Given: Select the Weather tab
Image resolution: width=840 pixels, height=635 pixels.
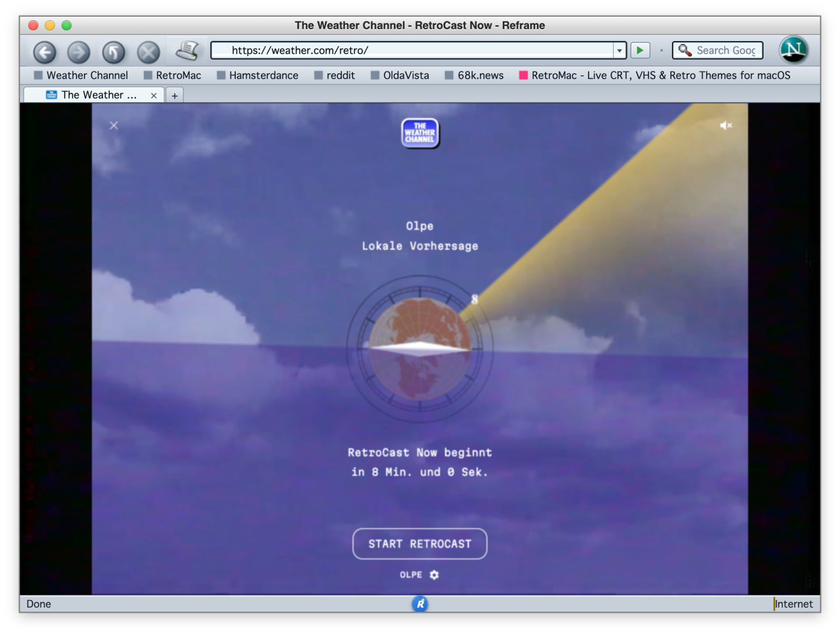Looking at the screenshot, I should 94,95.
